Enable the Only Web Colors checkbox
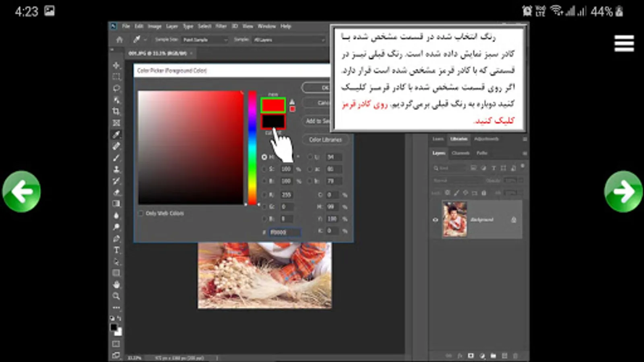The height and width of the screenshot is (362, 644). tap(141, 213)
